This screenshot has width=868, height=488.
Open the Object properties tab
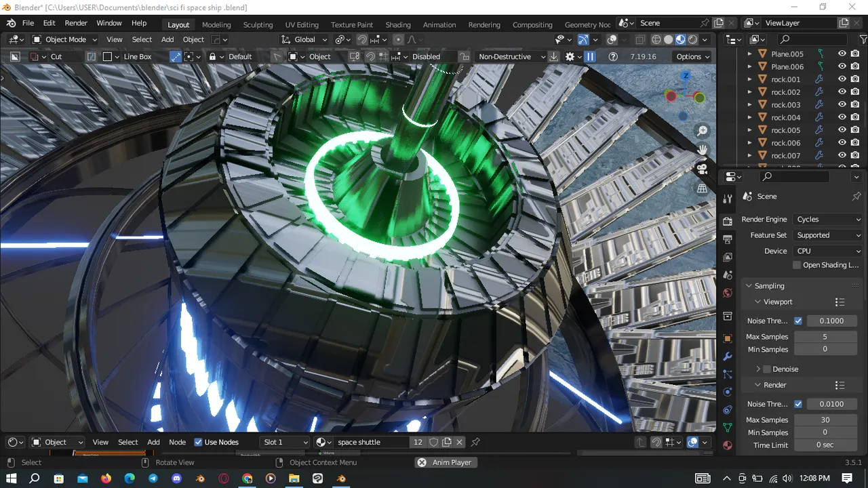point(728,338)
